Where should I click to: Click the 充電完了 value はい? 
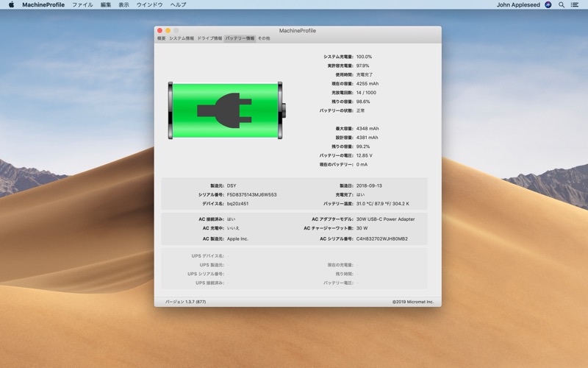(360, 195)
